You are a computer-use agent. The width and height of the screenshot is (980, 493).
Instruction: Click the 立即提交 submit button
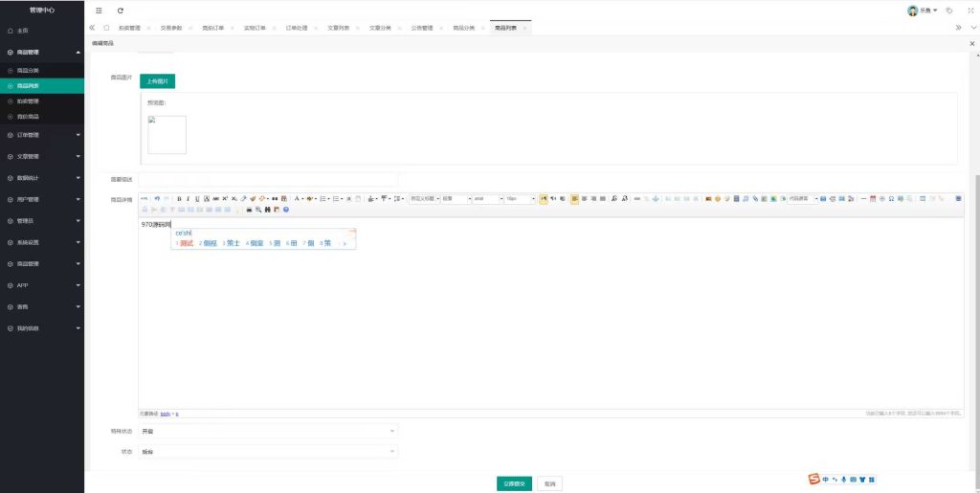tap(514, 484)
